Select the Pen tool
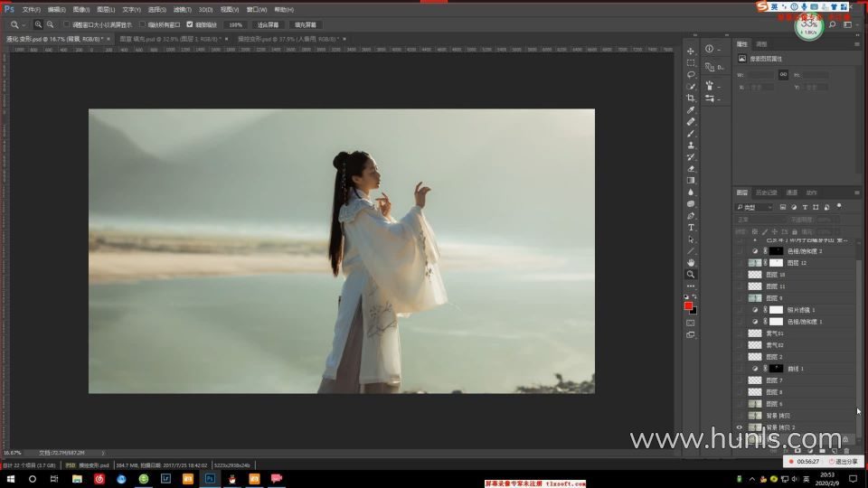Screen dimensions: 868x488 point(690,216)
